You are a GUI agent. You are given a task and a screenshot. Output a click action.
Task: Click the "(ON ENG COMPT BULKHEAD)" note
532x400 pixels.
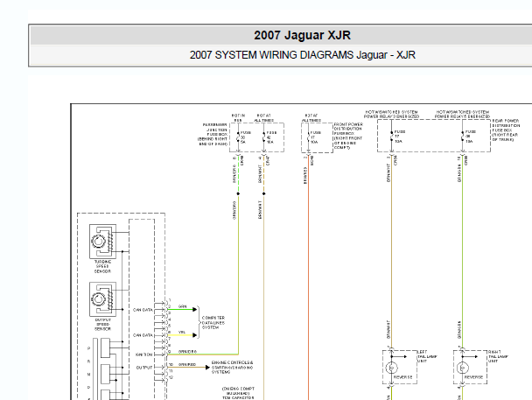238,391
